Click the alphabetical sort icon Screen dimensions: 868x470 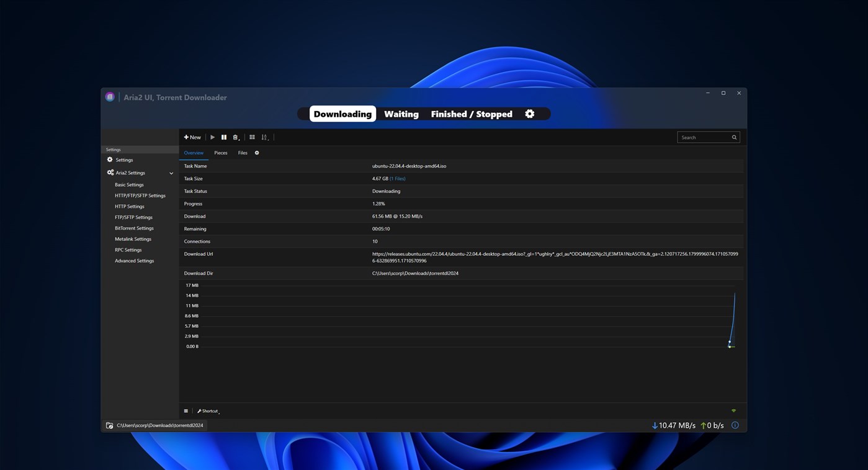pos(264,137)
